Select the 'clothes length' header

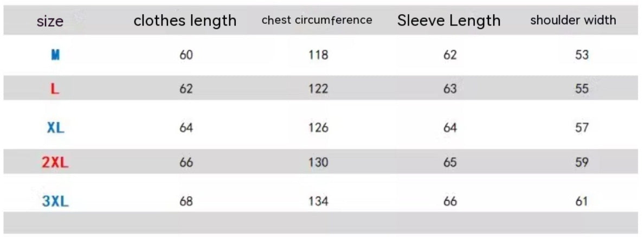click(x=185, y=21)
